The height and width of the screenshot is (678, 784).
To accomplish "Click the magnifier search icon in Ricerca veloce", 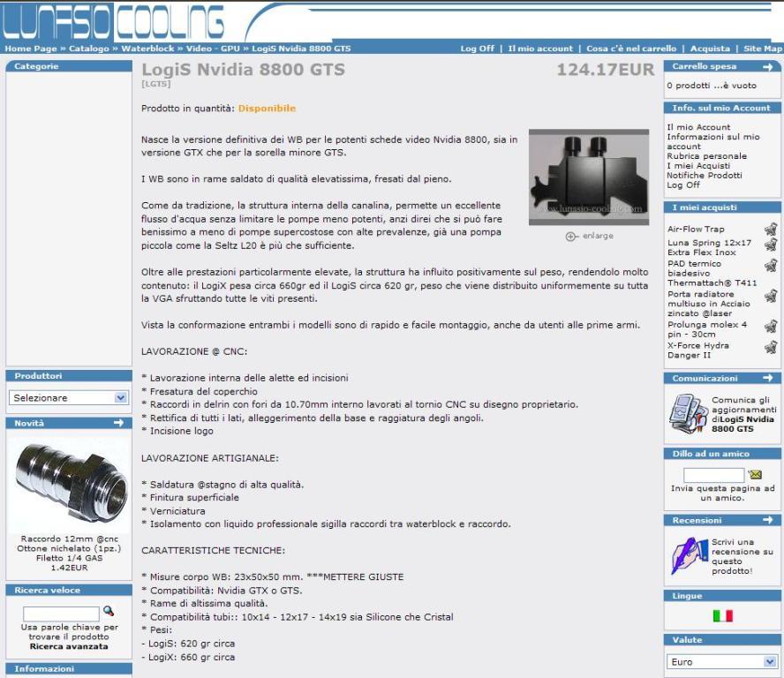I will click(108, 611).
